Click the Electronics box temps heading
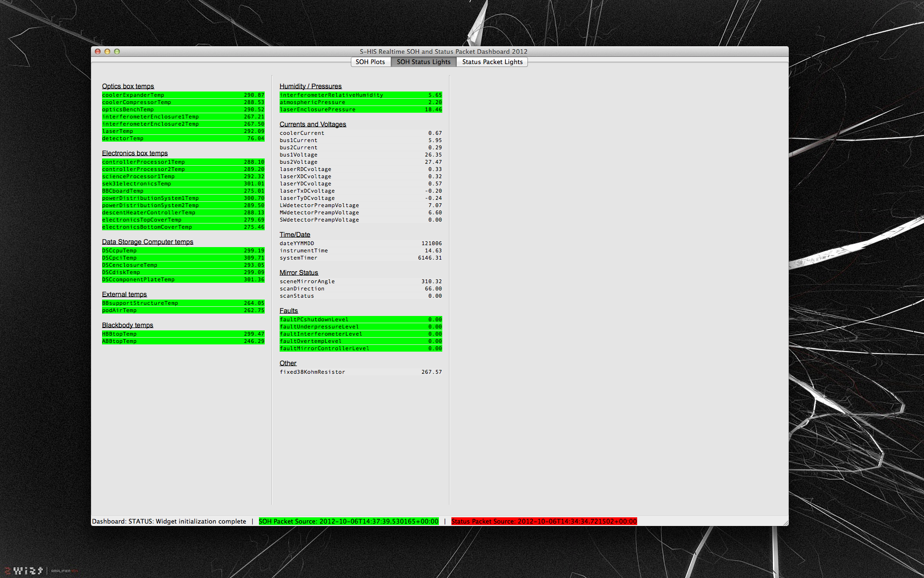The image size is (924, 578). tap(135, 153)
